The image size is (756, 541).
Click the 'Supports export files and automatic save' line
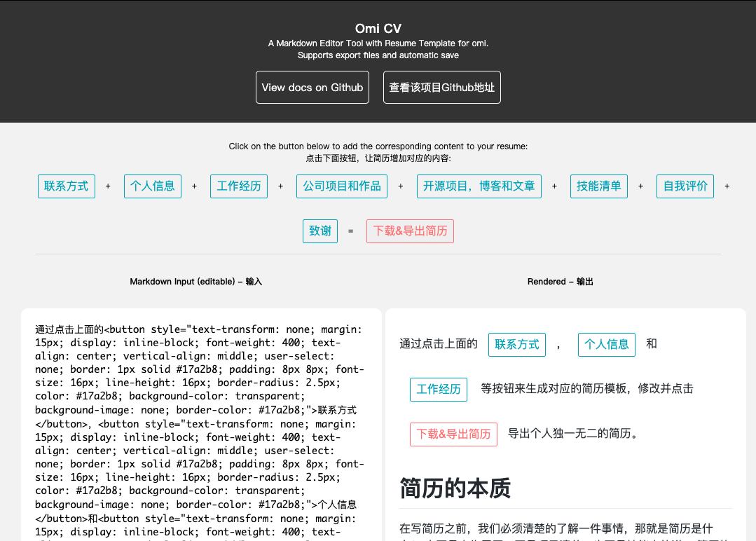pos(378,55)
